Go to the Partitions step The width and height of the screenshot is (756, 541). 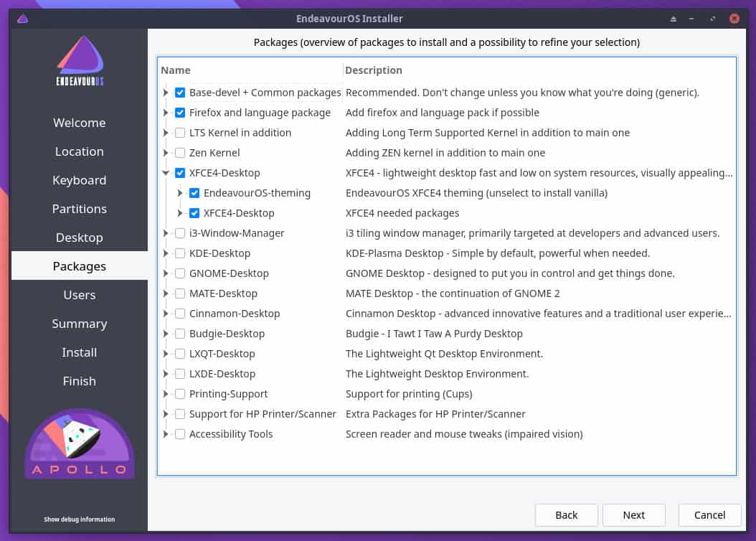[x=79, y=208]
